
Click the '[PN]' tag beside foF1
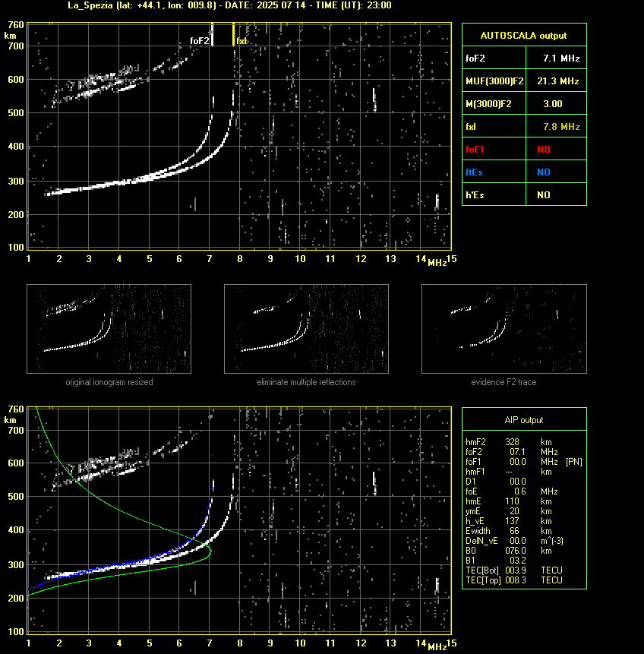[574, 462]
